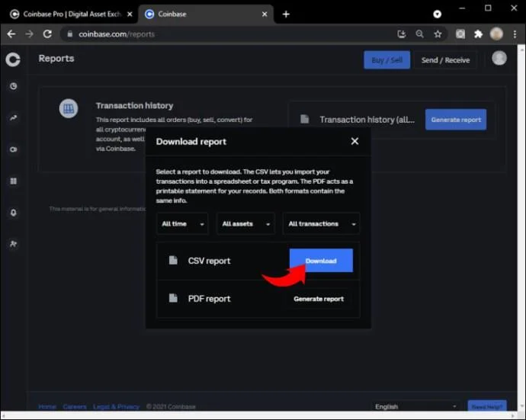Download the CSV report

[321, 261]
